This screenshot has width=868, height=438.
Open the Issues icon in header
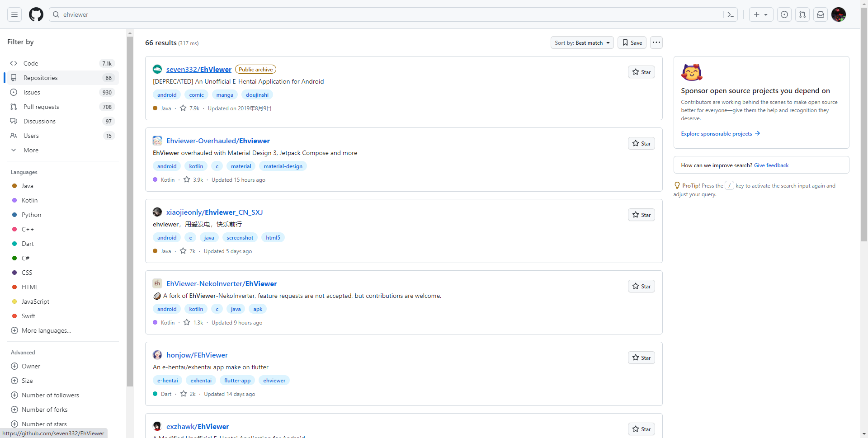[784, 14]
